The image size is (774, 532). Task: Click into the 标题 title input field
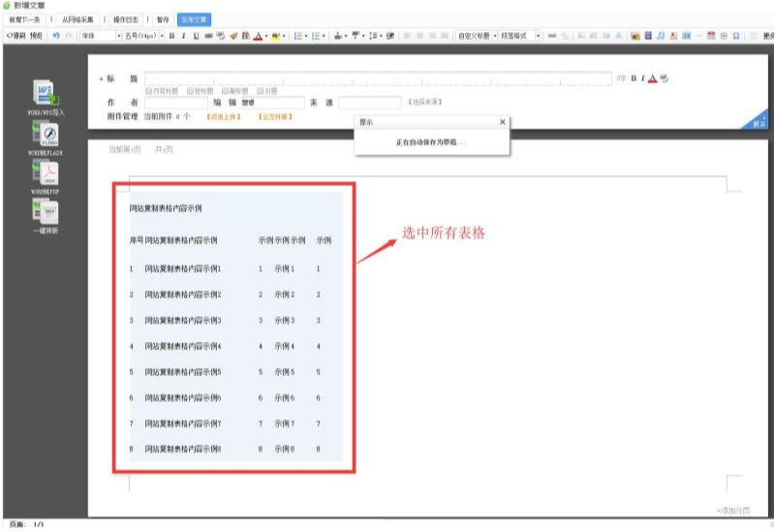pos(378,78)
